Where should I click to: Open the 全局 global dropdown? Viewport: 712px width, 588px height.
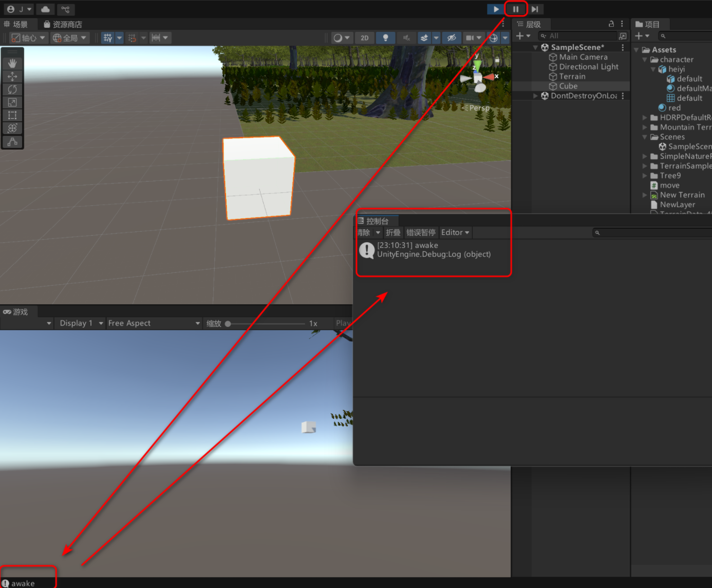point(70,38)
